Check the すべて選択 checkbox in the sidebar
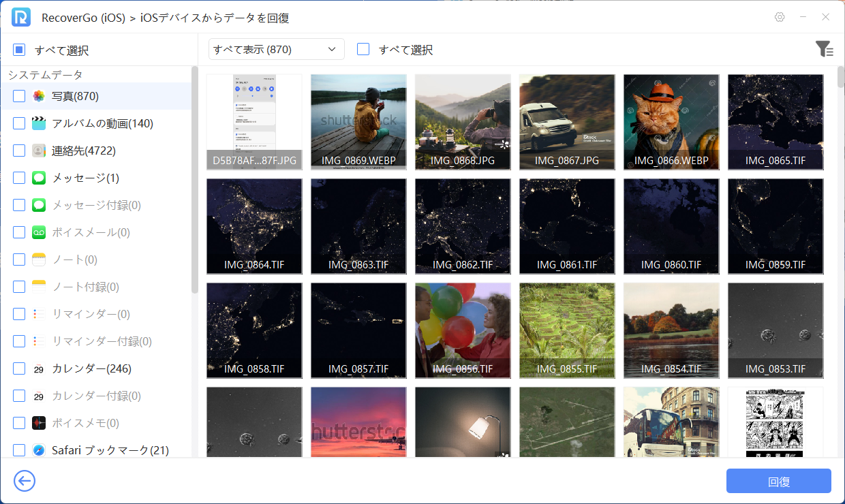The width and height of the screenshot is (845, 504). [x=18, y=50]
